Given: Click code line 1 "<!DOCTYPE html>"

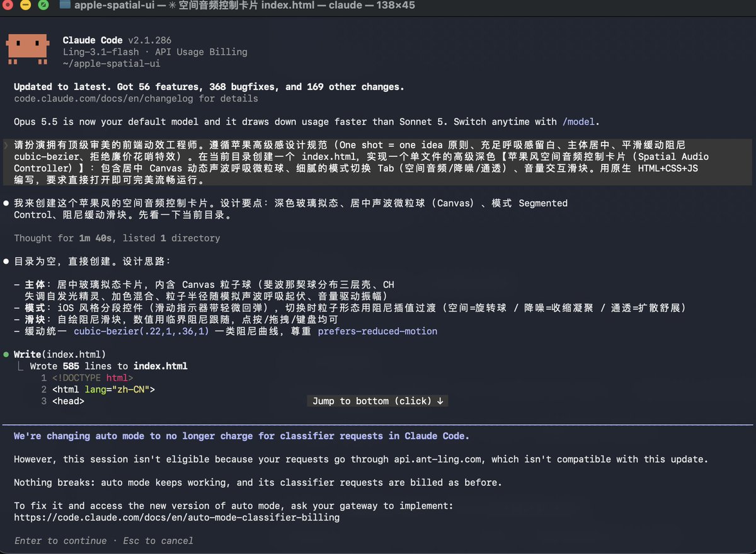Looking at the screenshot, I should pyautogui.click(x=93, y=378).
